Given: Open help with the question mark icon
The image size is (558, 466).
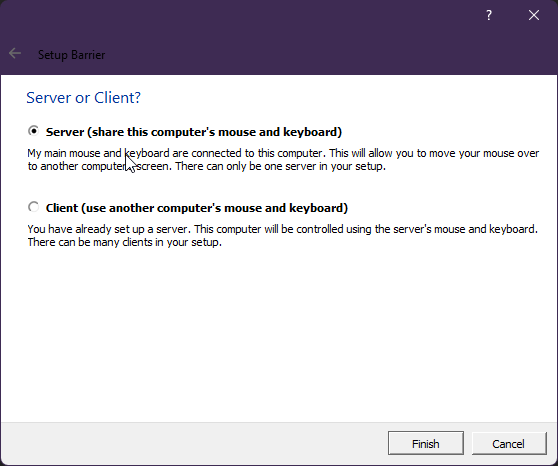Looking at the screenshot, I should (x=489, y=15).
